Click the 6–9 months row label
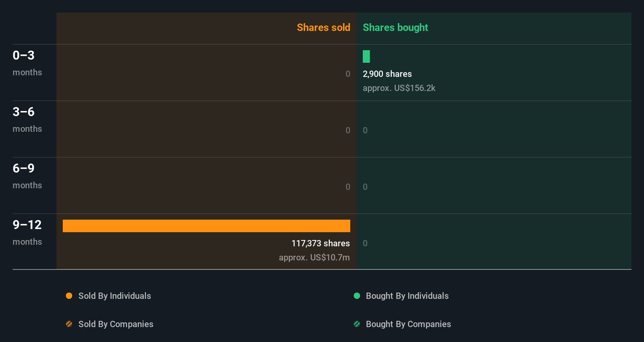644x342 pixels. (27, 176)
